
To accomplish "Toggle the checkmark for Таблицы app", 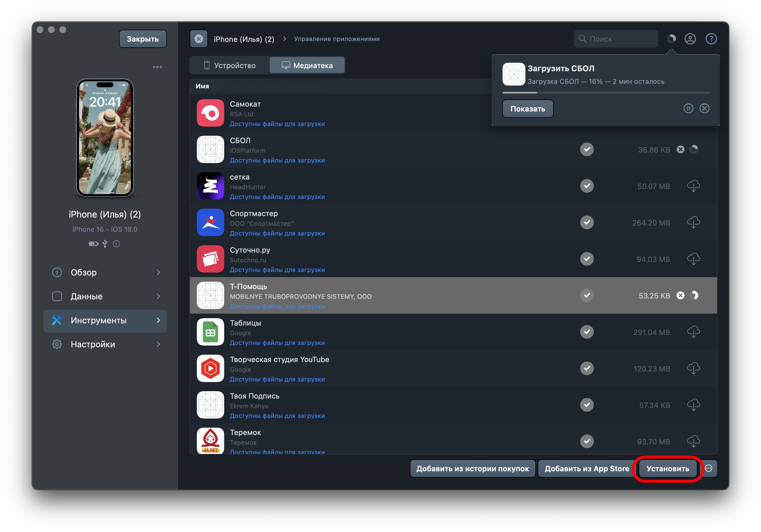I will 587,332.
